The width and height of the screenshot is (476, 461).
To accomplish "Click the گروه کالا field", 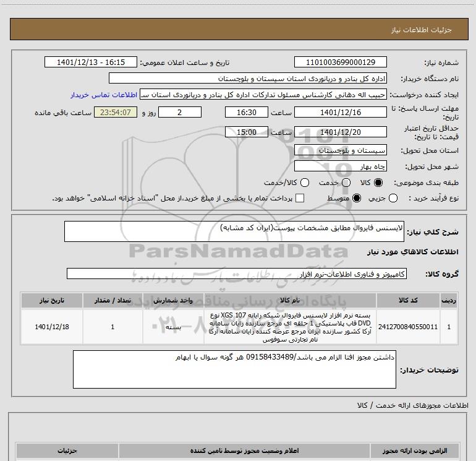I will click(x=237, y=274).
